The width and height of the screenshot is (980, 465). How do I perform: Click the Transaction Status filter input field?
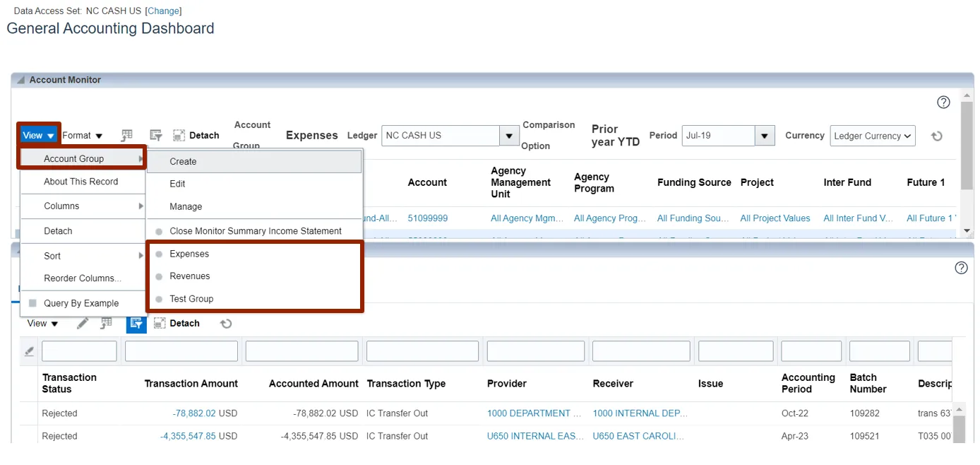[79, 351]
